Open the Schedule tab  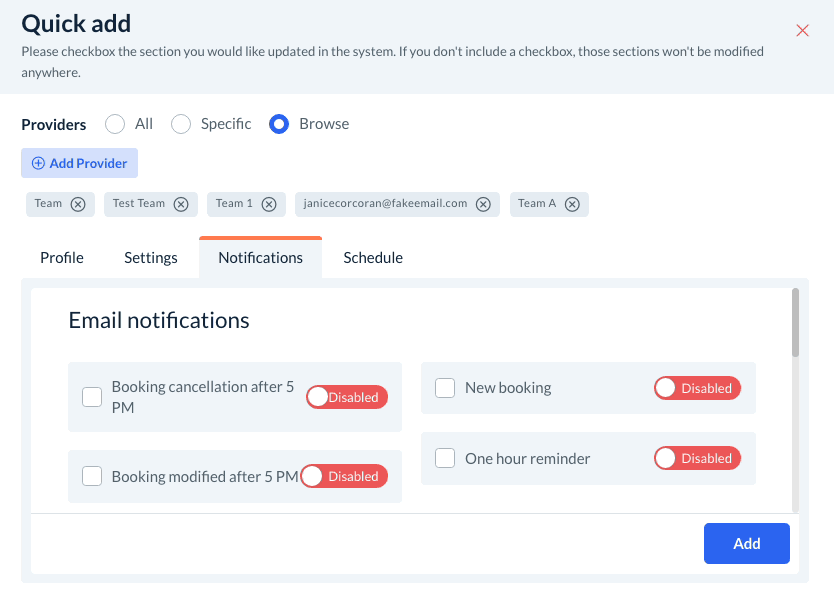click(373, 258)
